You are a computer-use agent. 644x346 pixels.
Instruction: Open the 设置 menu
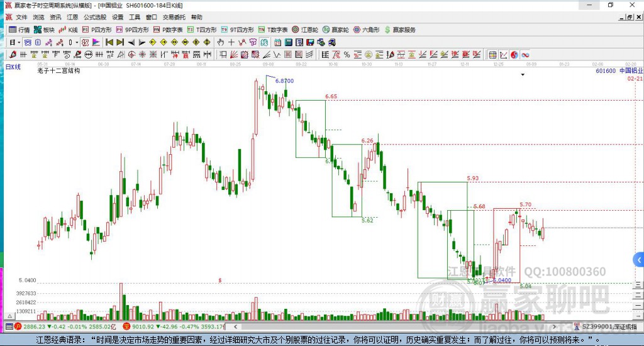[x=118, y=17]
